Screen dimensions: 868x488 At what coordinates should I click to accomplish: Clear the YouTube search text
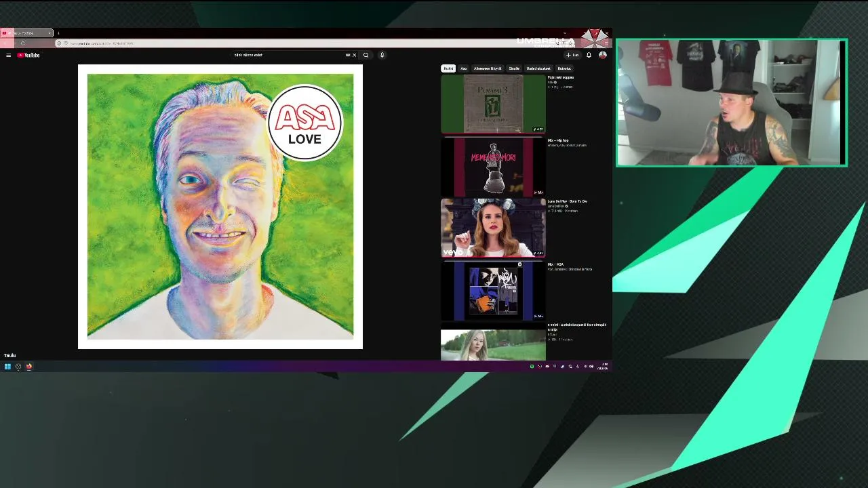(354, 55)
